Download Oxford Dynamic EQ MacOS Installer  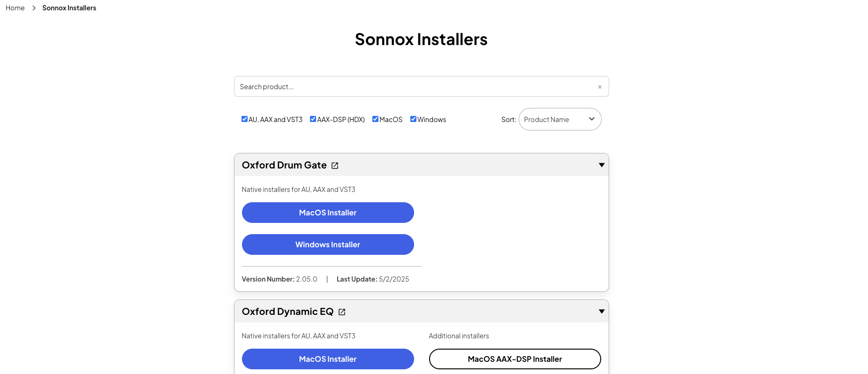tap(328, 359)
